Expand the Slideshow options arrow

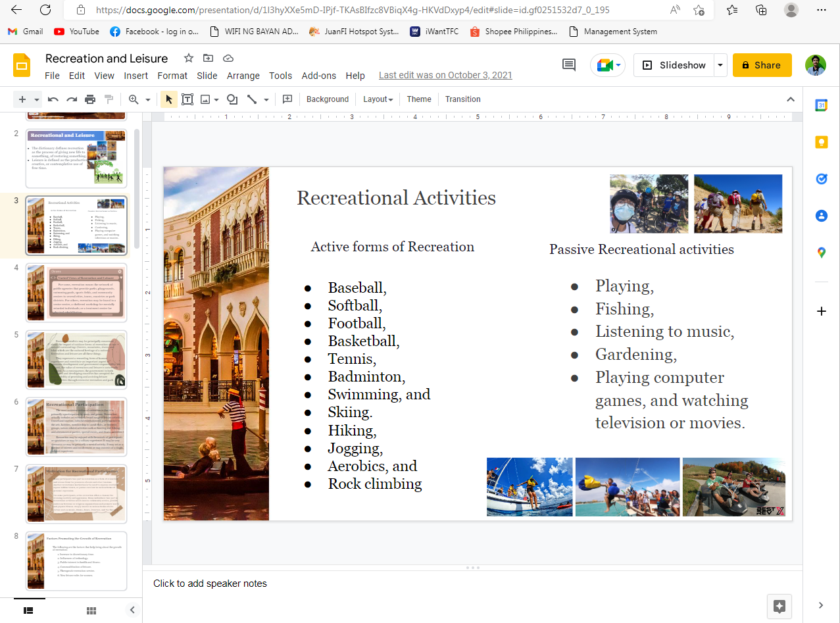click(x=720, y=65)
